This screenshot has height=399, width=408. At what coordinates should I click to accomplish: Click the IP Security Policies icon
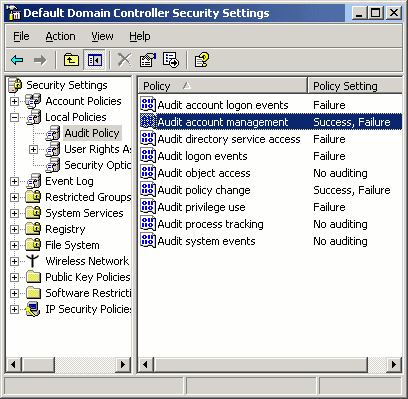pos(33,309)
